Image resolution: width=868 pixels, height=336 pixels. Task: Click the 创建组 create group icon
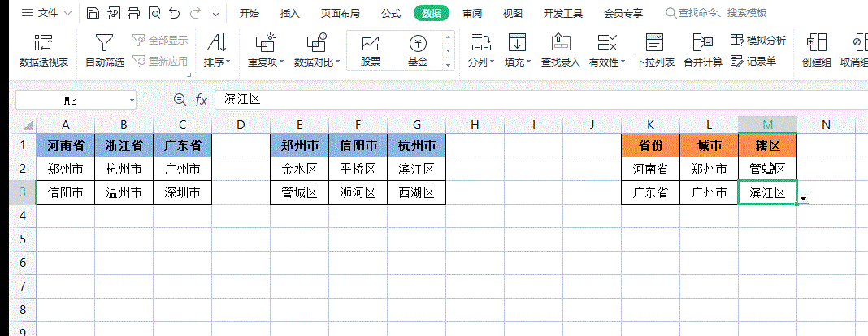coord(816,50)
